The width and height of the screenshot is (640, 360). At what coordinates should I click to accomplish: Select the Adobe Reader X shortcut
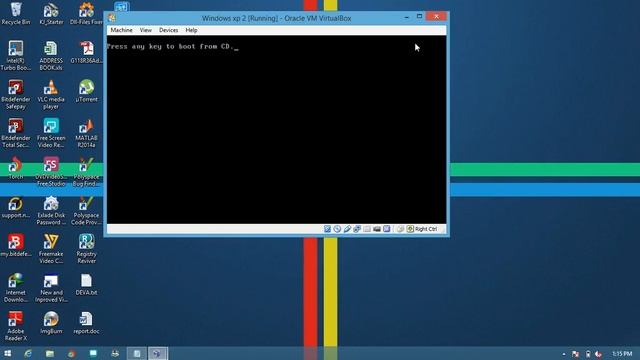16,326
